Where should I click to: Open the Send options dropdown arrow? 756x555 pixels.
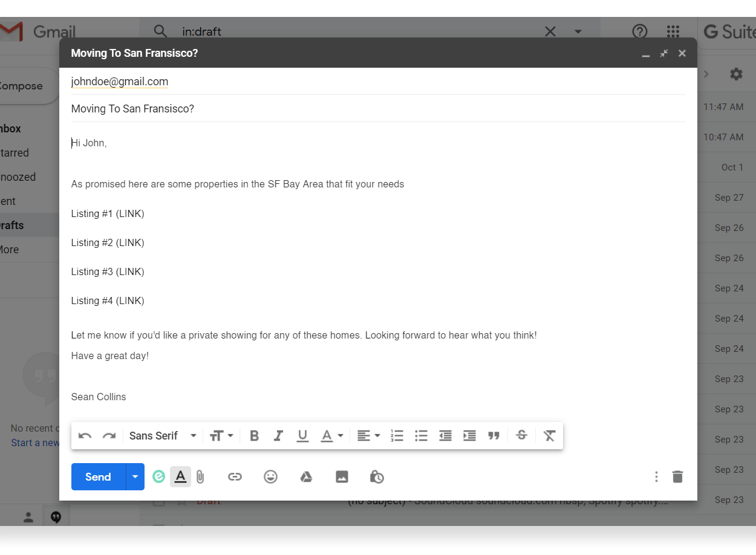click(134, 476)
